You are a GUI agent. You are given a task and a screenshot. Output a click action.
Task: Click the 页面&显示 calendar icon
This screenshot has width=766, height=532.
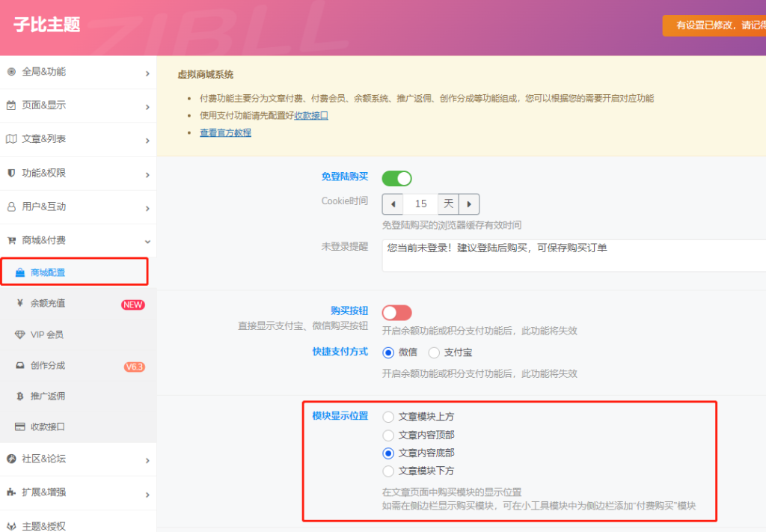[x=11, y=105]
